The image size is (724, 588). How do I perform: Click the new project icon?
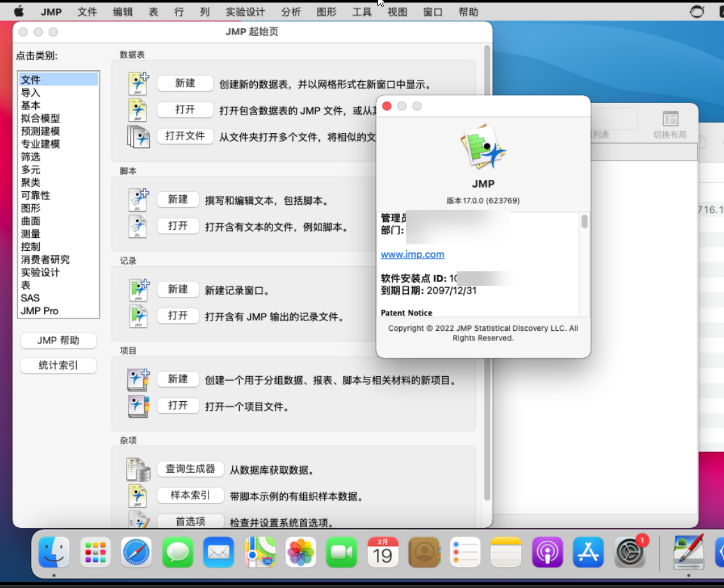tap(139, 379)
